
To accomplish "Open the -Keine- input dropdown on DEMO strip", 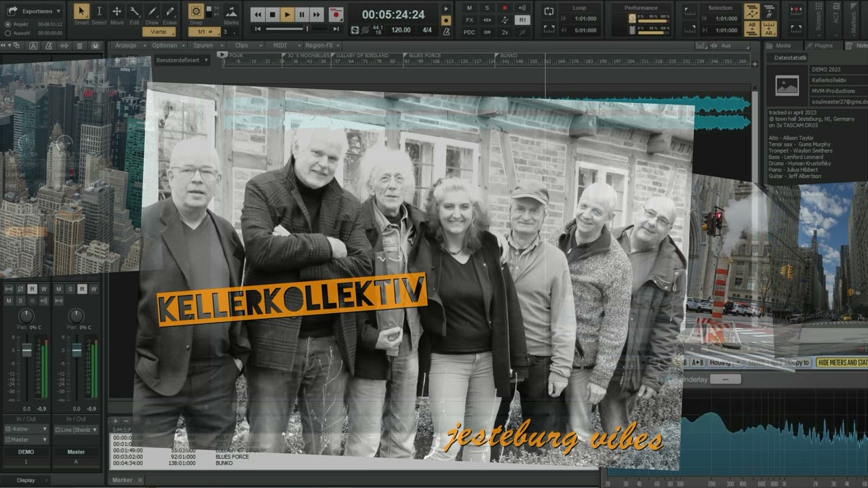I will click(x=26, y=429).
